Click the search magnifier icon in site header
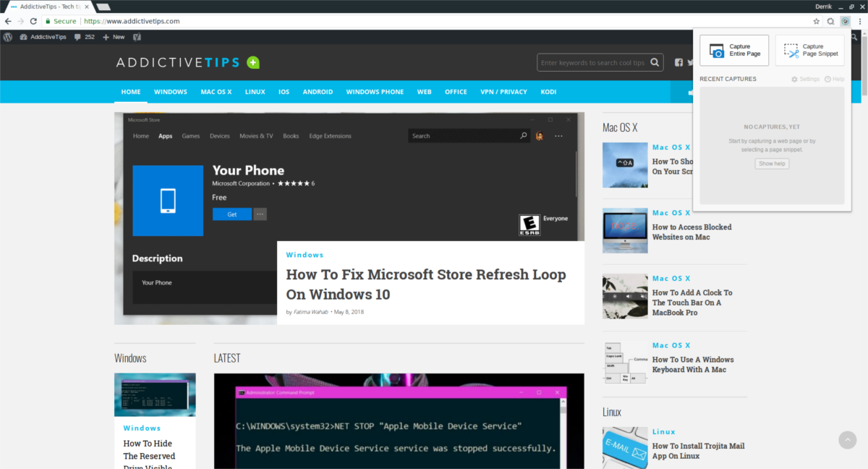Image resolution: width=868 pixels, height=469 pixels. tap(655, 63)
